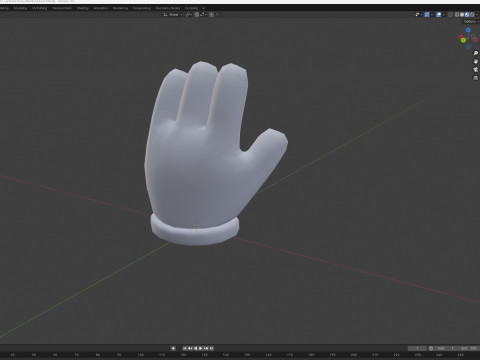Screen dimensions: 480x360
Task: Switch to the Shading workspace tab
Action: click(x=83, y=8)
